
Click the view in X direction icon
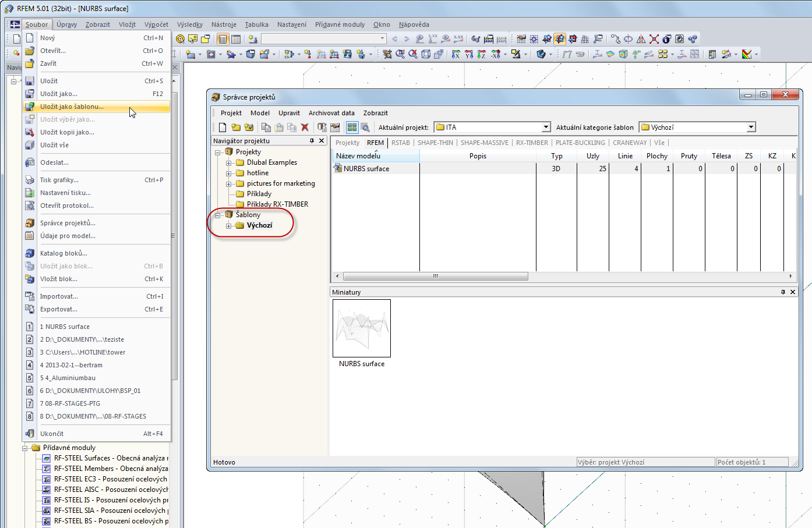click(456, 54)
